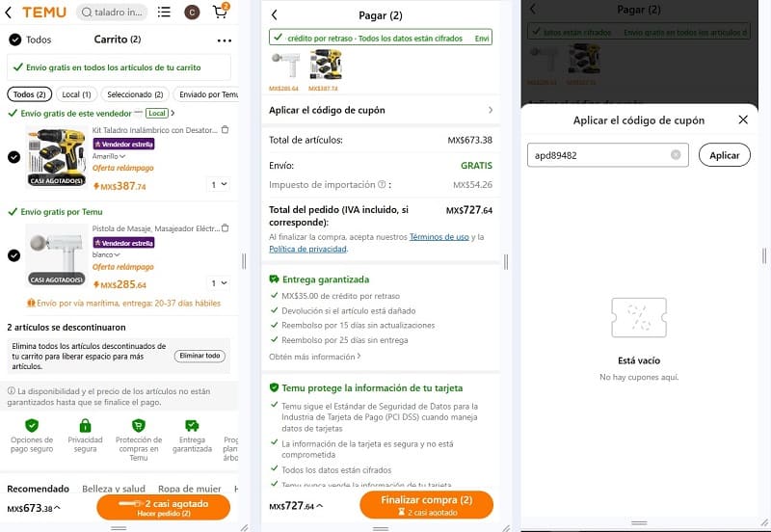Screen dimensions: 771x532
Task: Expand the Amarillo color variant dropdown
Action: pos(109,156)
